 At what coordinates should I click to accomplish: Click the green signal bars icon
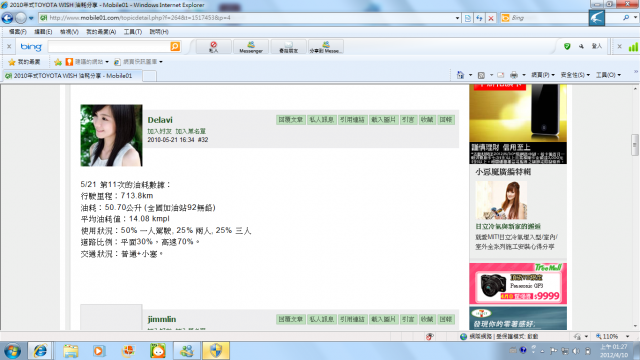[x=633, y=47]
